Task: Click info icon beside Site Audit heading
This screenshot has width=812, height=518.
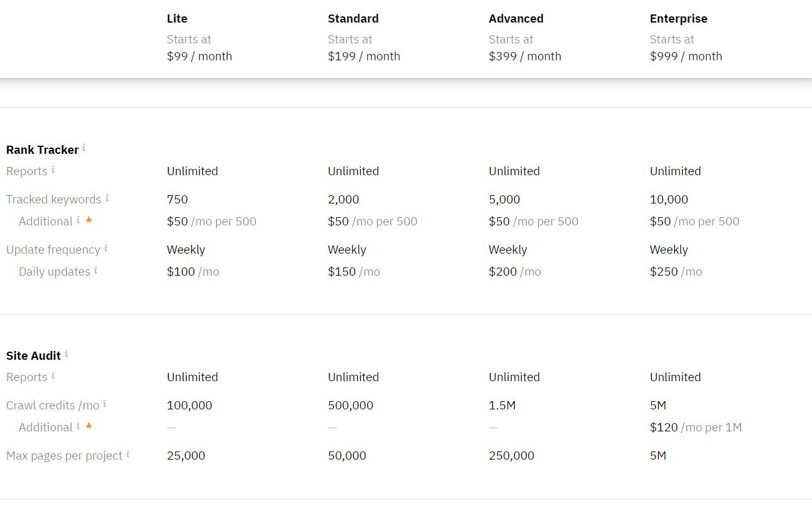Action: 66,354
